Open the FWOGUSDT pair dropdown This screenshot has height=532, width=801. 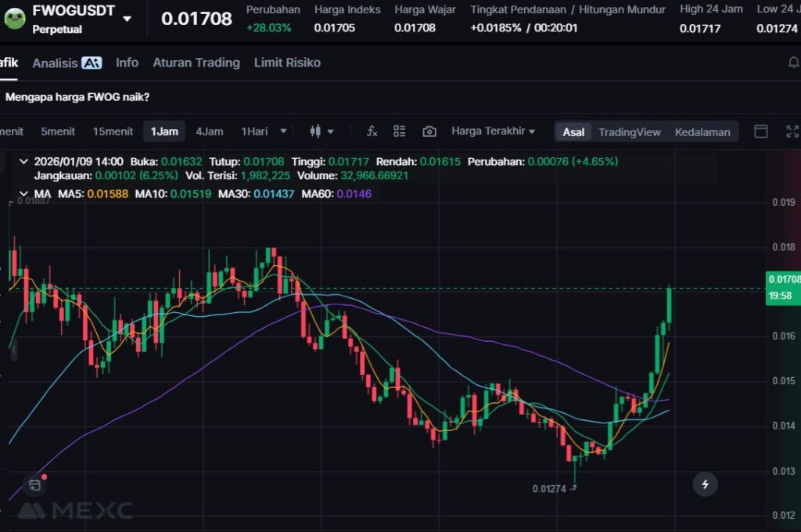(127, 19)
